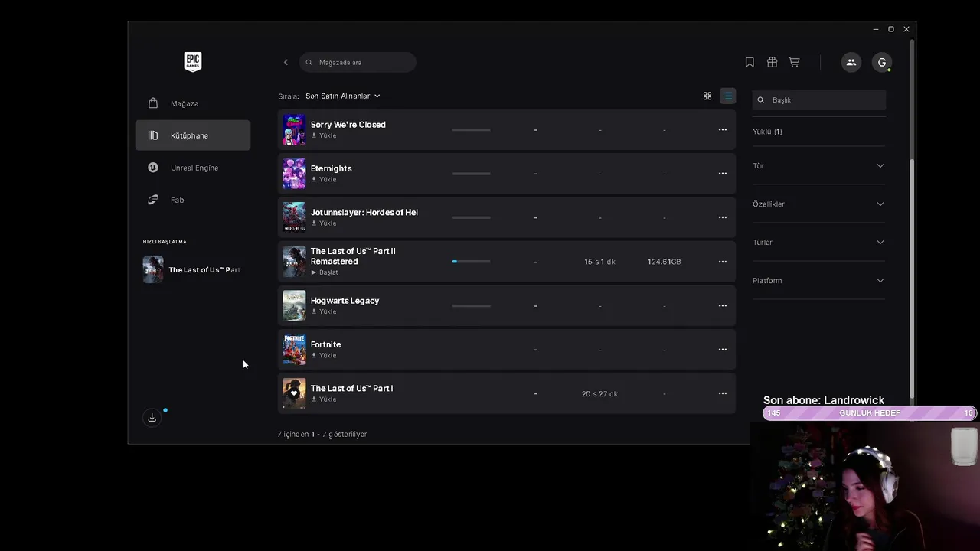This screenshot has height=551, width=980.
Task: Select Kütüphane in the sidebar
Action: [193, 135]
